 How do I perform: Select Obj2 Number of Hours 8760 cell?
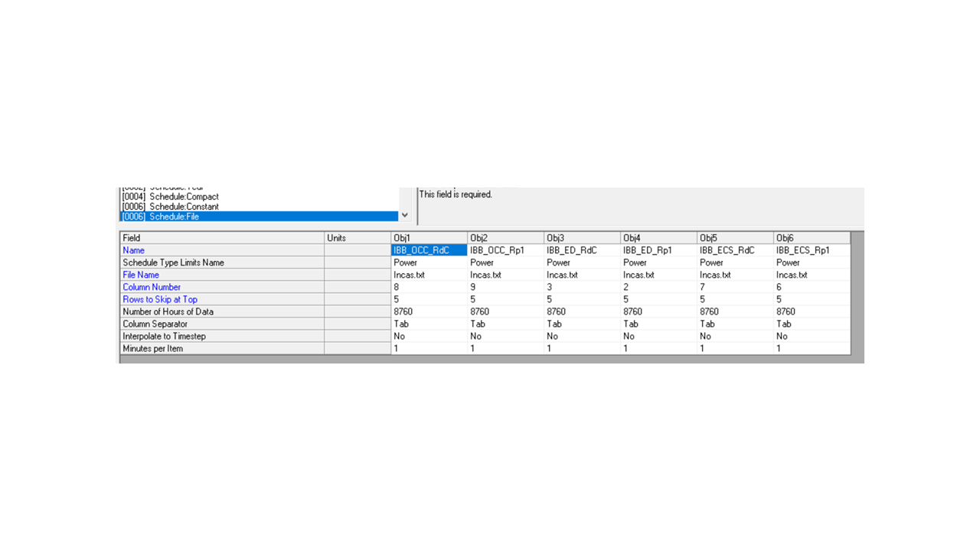505,311
